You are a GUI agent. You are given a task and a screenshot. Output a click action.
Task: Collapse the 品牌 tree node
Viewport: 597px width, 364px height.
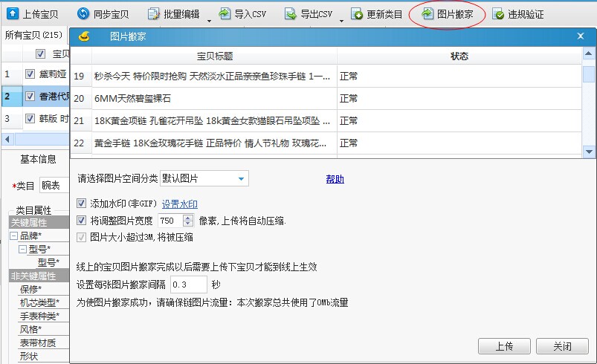point(13,235)
